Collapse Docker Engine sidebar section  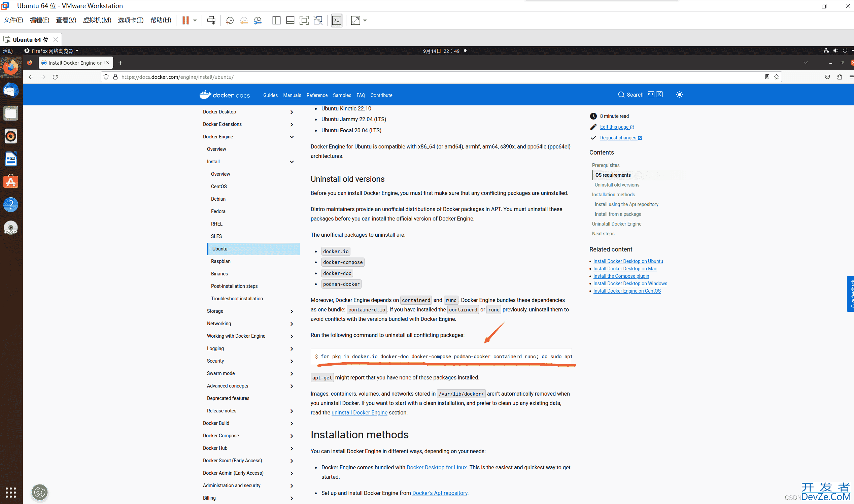pos(292,137)
